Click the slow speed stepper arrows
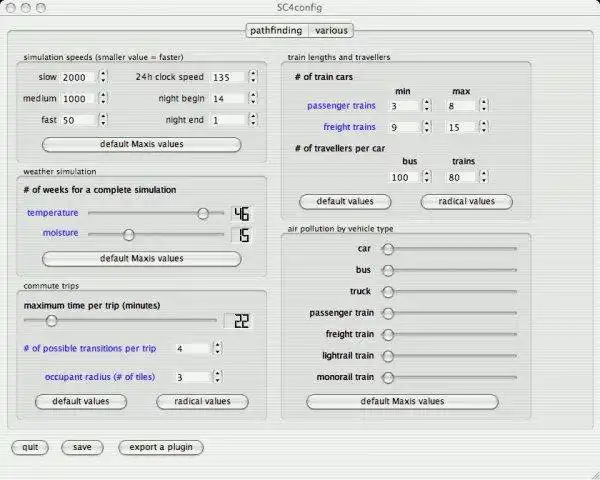 103,77
